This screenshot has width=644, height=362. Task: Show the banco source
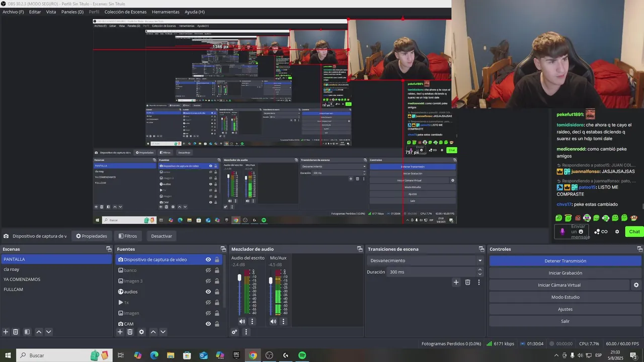208,270
